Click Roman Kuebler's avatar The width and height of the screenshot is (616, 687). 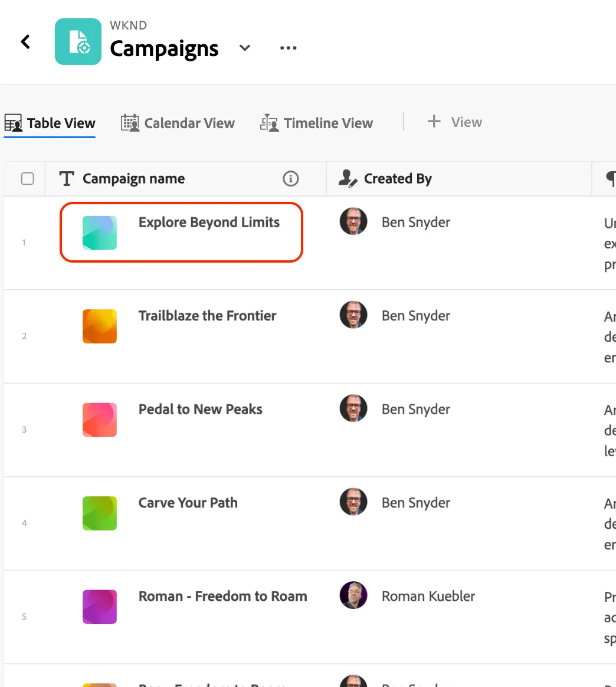353,595
